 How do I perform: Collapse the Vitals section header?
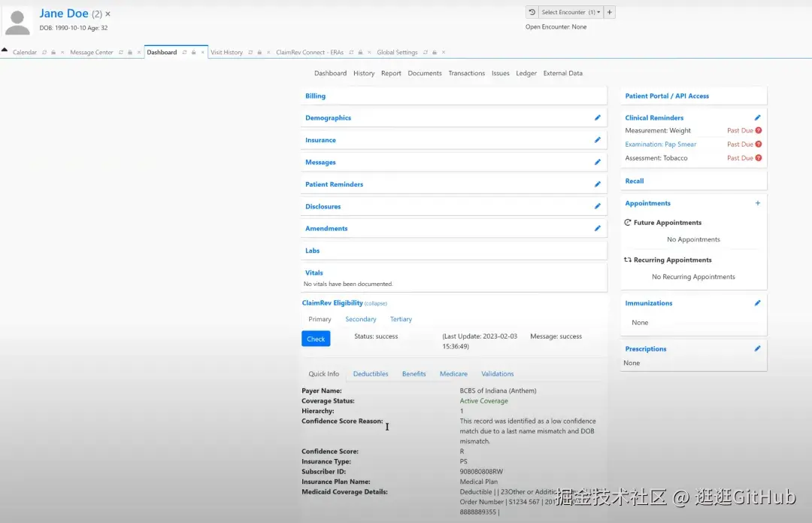(314, 272)
